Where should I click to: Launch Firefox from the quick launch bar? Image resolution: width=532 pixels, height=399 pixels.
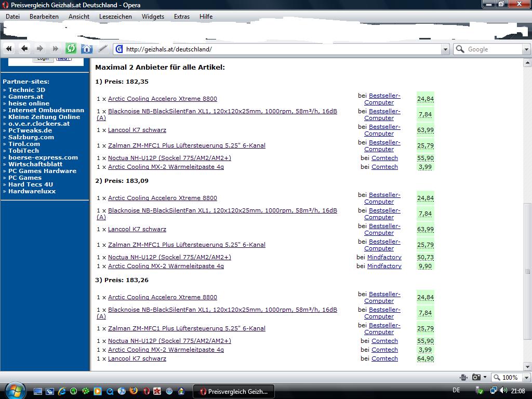pos(134,391)
